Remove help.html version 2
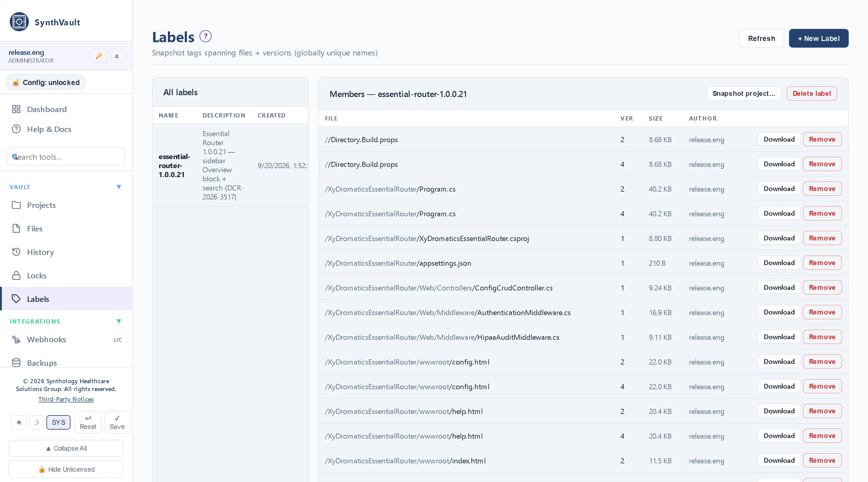Viewport: 868px width, 482px height. 822,411
